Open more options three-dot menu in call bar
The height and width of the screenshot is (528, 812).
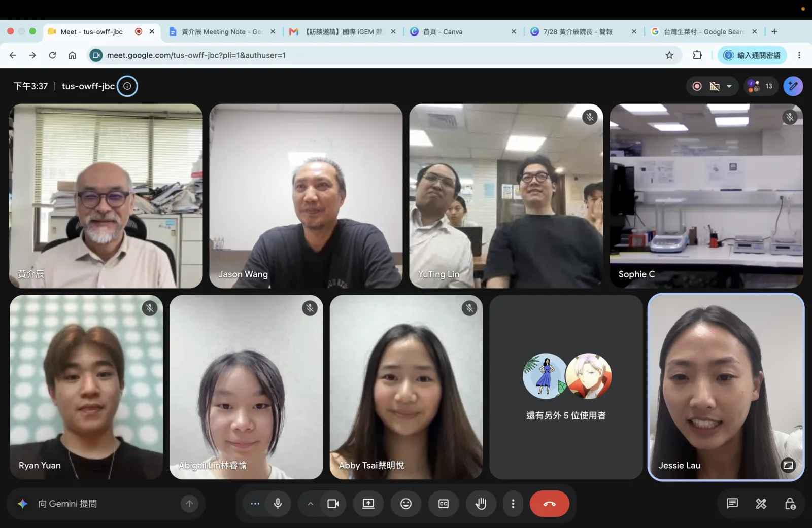(513, 504)
